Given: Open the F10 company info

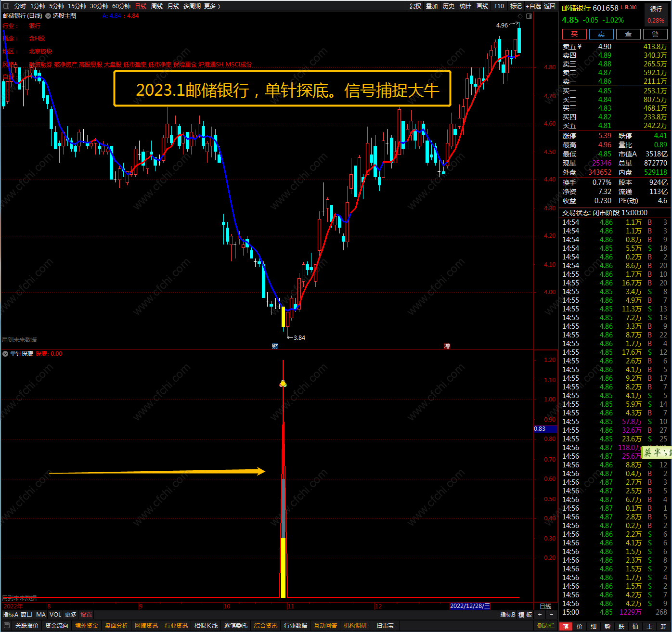Looking at the screenshot, I should coord(499,6).
